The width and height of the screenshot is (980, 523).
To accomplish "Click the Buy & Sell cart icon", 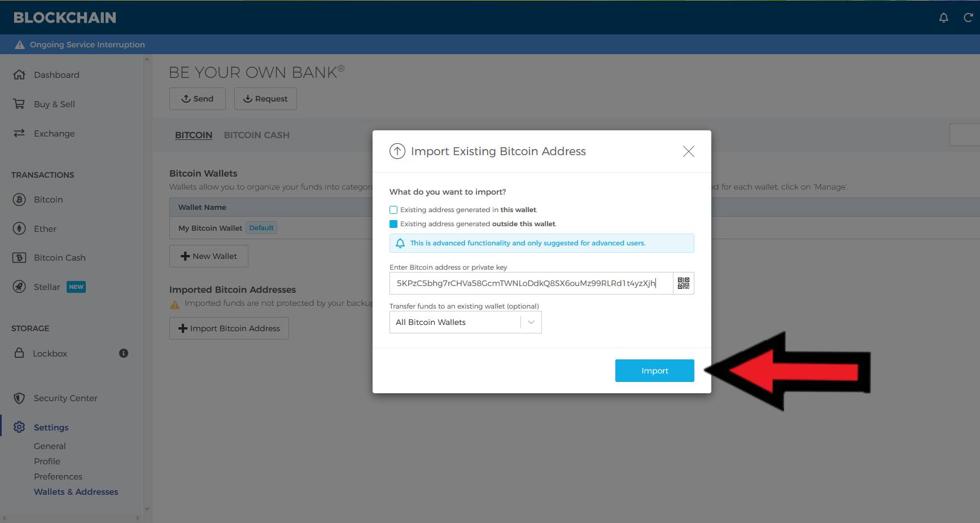I will pos(19,104).
